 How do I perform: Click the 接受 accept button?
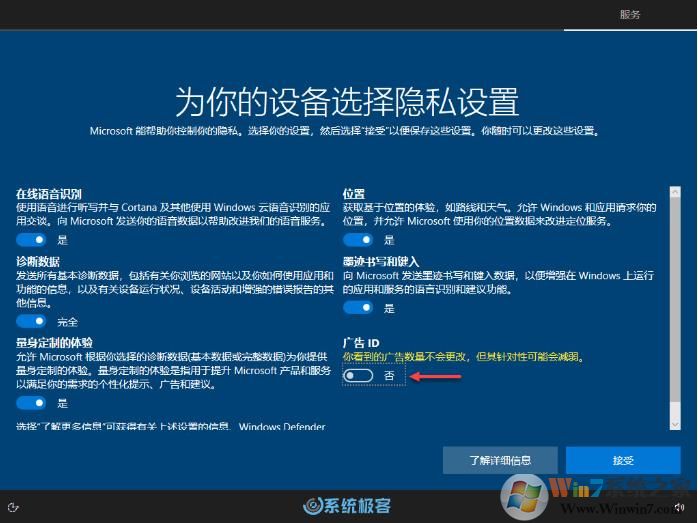pos(623,460)
